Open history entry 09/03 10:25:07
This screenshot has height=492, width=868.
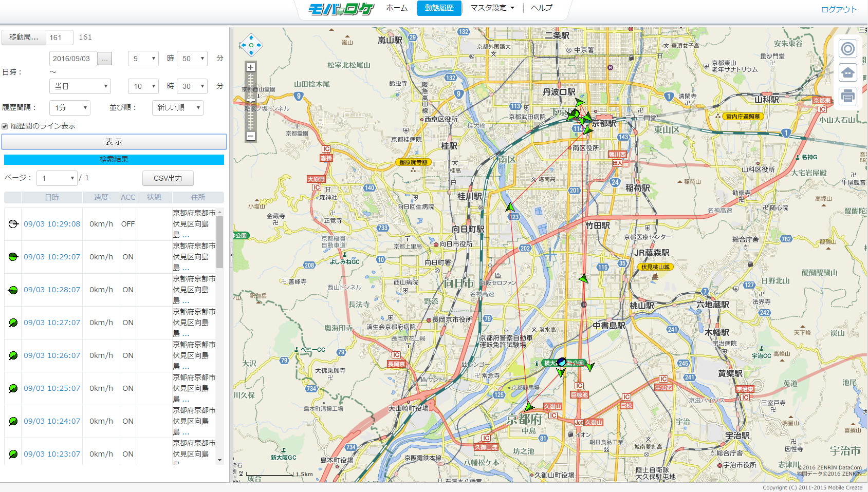52,388
